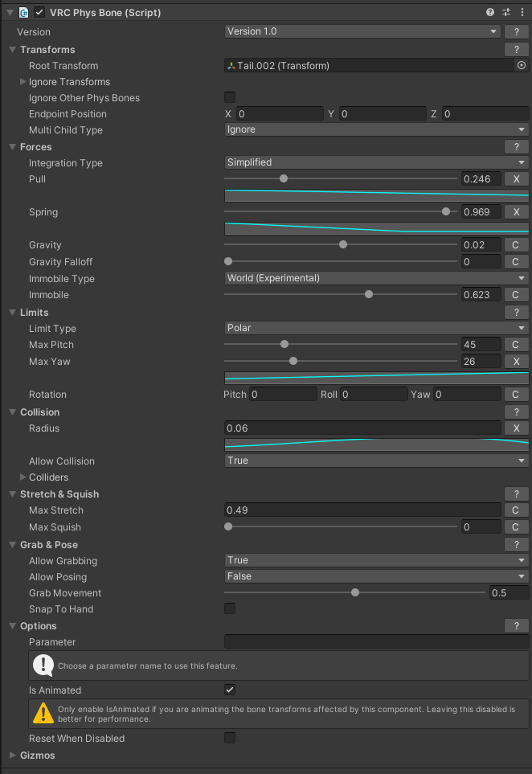
Task: Collapse the Grab & Pose section
Action: point(12,545)
